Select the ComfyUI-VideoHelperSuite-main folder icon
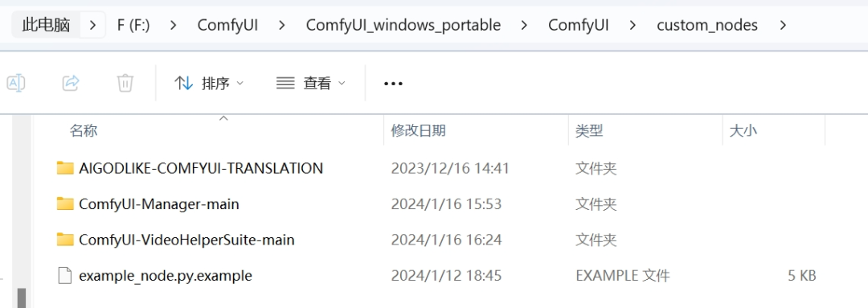The height and width of the screenshot is (308, 868). coord(65,240)
